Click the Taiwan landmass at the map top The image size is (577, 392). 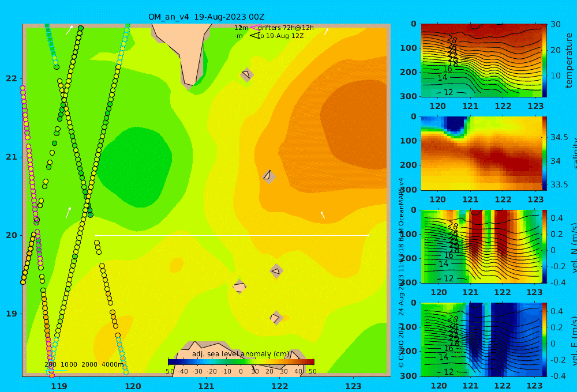click(x=186, y=51)
